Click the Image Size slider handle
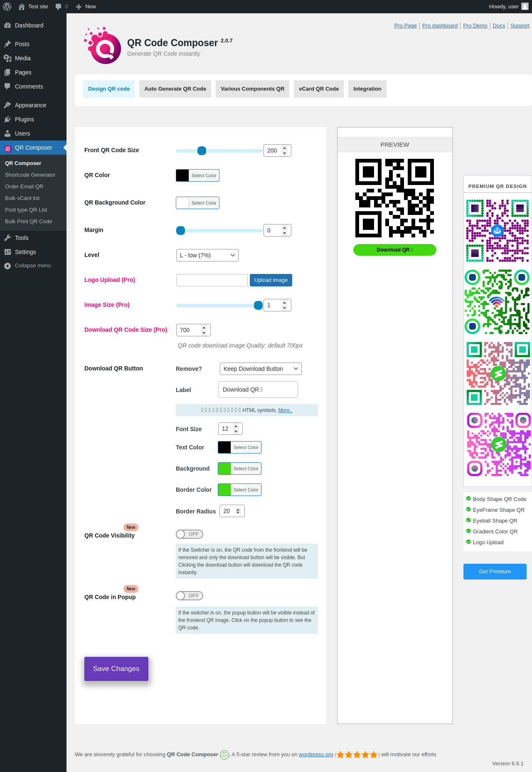This screenshot has width=532, height=772. (x=258, y=305)
